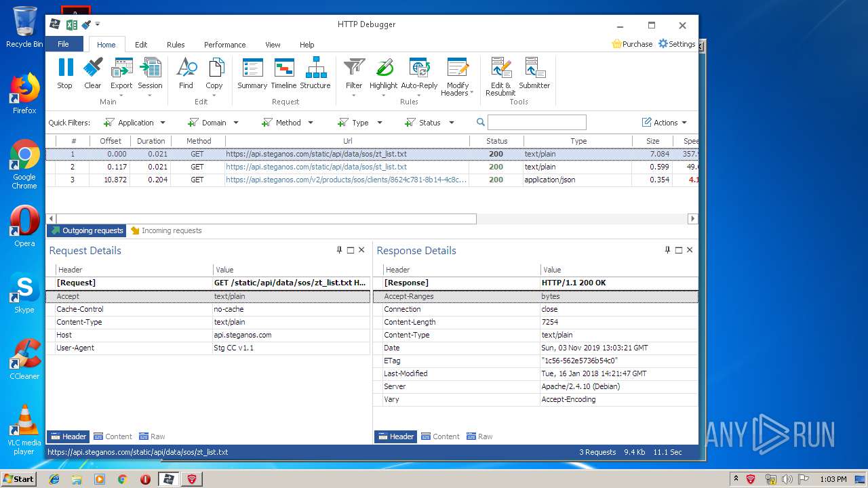Open the Export tool
Viewport: 868px width, 488px height.
121,77
